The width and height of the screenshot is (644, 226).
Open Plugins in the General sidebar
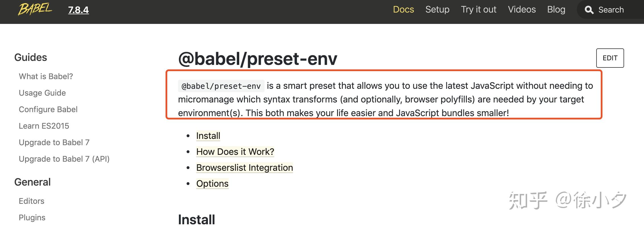32,217
